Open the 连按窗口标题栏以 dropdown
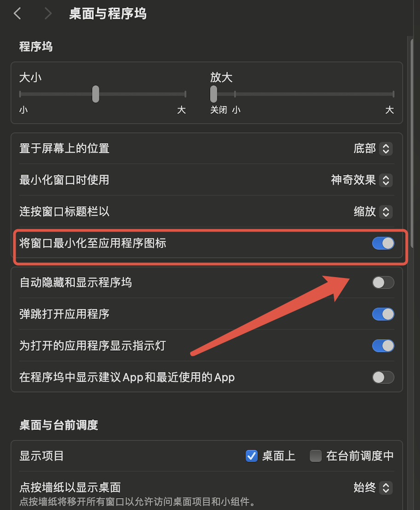Image resolution: width=420 pixels, height=510 pixels. click(x=373, y=212)
